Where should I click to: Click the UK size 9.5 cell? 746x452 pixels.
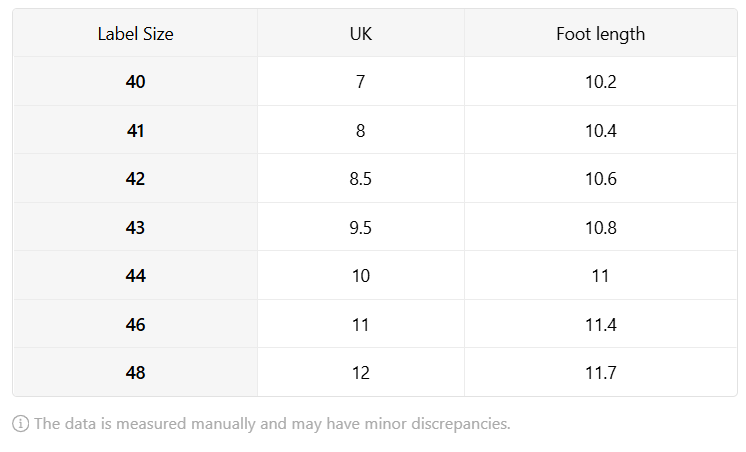pyautogui.click(x=361, y=227)
